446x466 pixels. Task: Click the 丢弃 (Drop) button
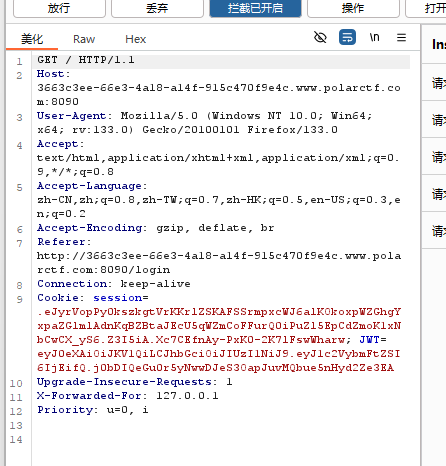(157, 8)
